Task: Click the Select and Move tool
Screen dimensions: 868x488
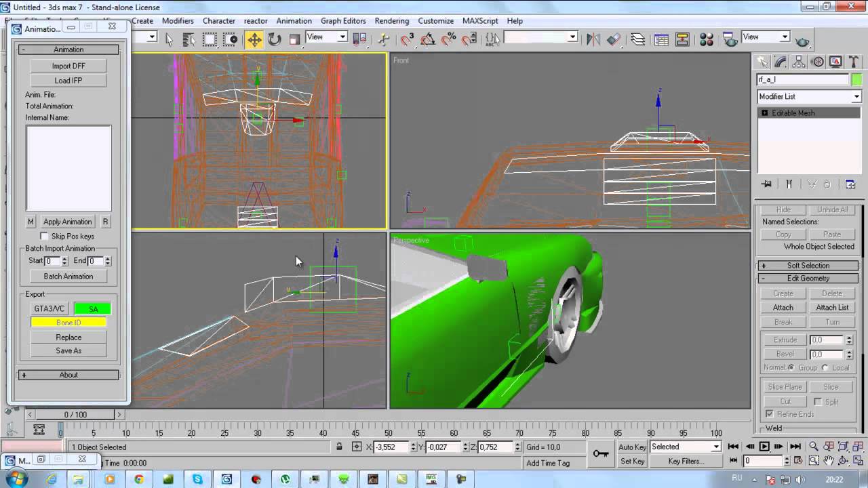Action: coord(254,39)
